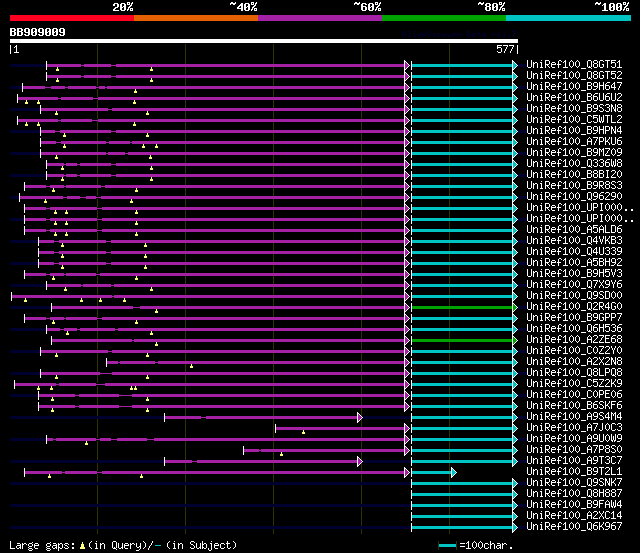The width and height of the screenshot is (640, 553).
Task: Select the query name BB909009
Action: coord(38,32)
